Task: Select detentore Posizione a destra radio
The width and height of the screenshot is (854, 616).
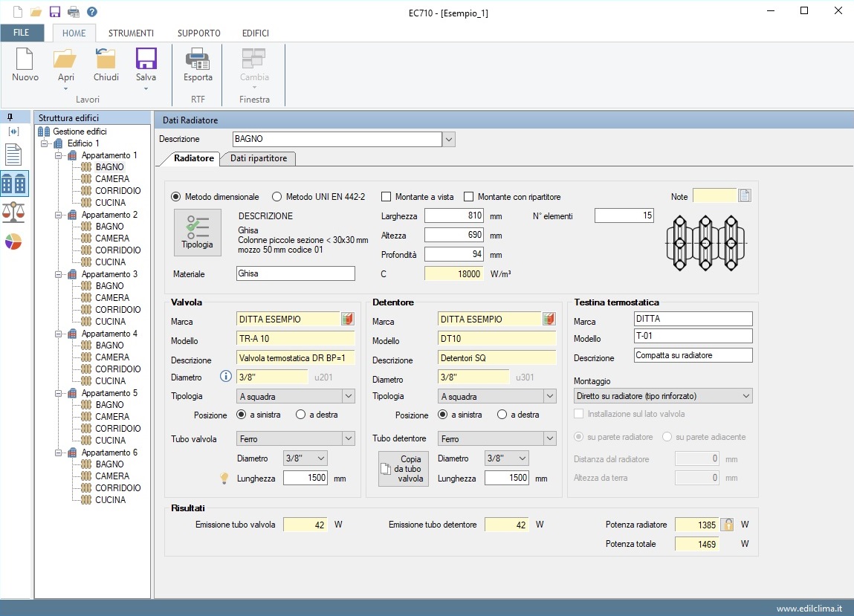Action: (502, 415)
